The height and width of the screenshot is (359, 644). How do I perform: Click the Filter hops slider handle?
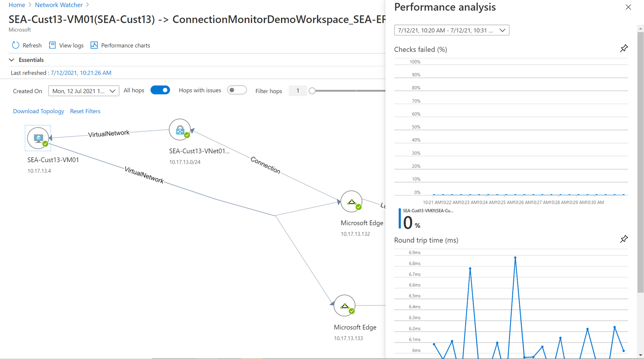pos(312,91)
